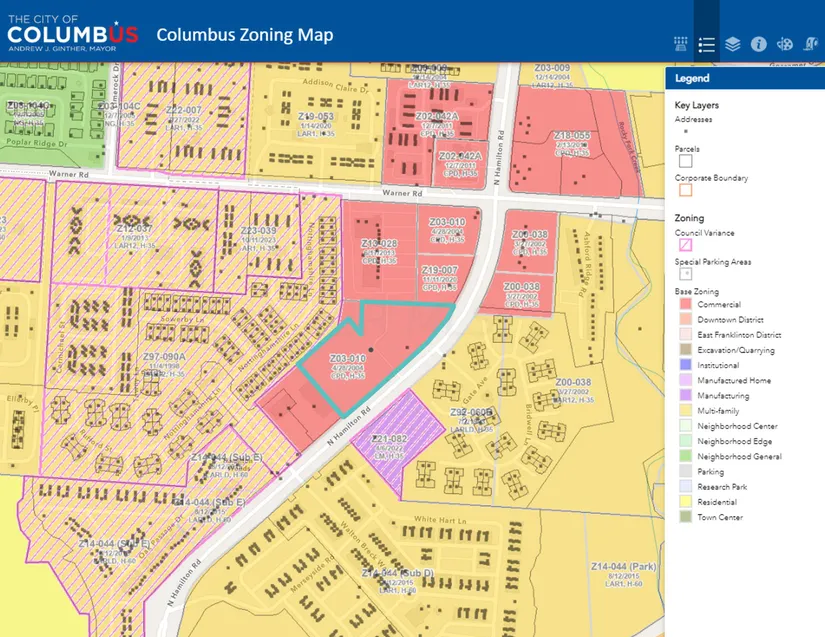Image resolution: width=825 pixels, height=637 pixels.
Task: Click the Columbus Zoning Map title
Action: (x=245, y=36)
